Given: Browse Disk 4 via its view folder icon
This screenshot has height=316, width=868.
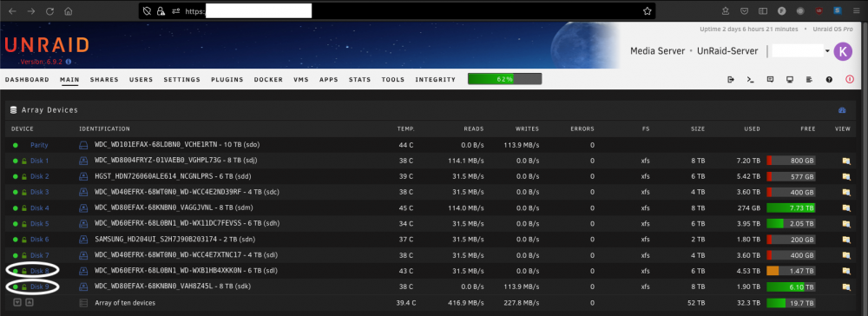Looking at the screenshot, I should [x=845, y=208].
